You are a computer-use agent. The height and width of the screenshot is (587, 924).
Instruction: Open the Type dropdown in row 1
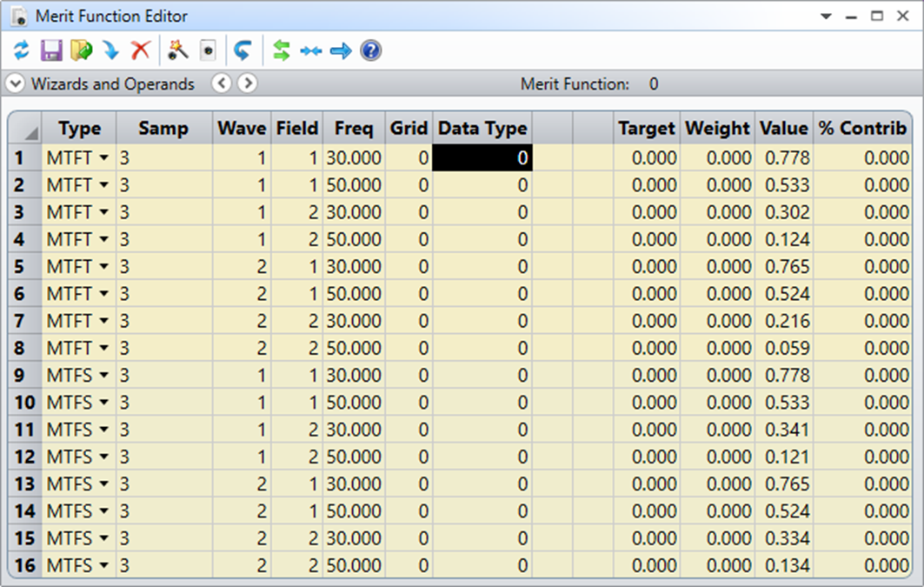104,158
